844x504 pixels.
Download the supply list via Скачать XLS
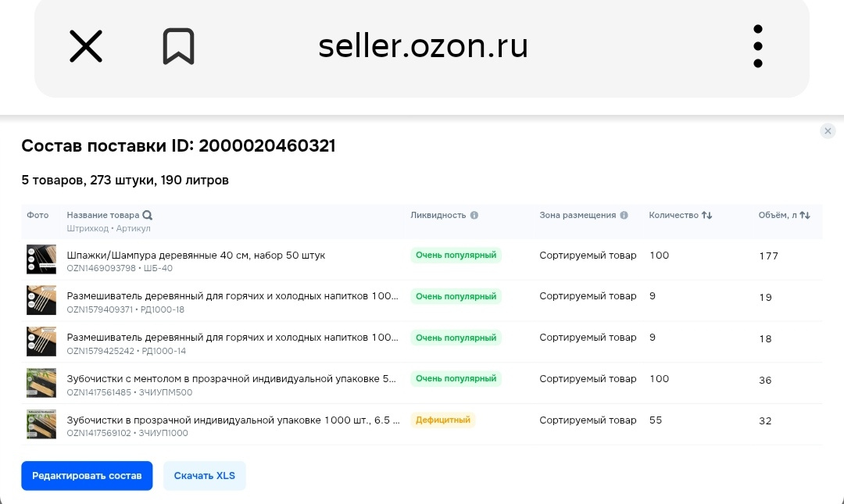(205, 475)
